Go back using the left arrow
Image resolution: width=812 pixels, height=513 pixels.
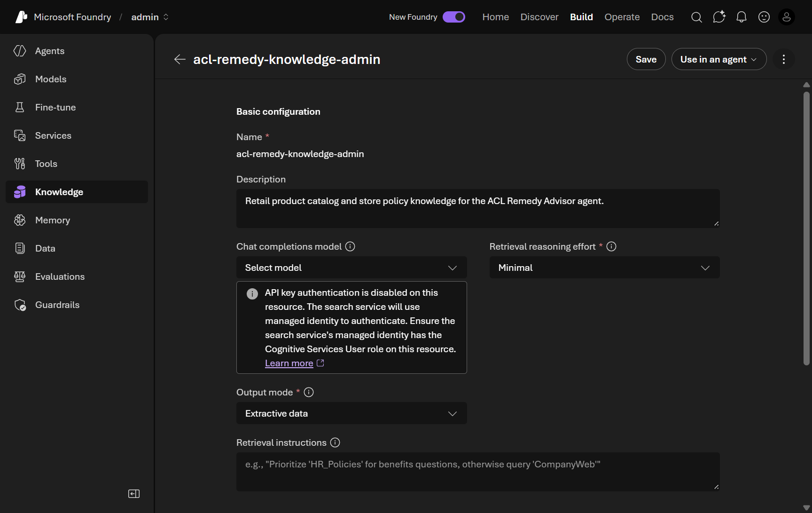pos(180,59)
